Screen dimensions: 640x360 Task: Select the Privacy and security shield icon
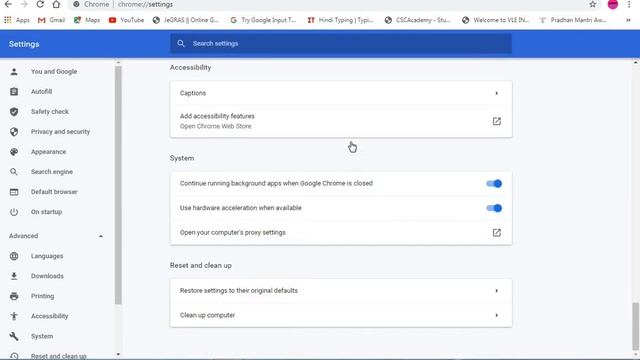click(x=14, y=132)
